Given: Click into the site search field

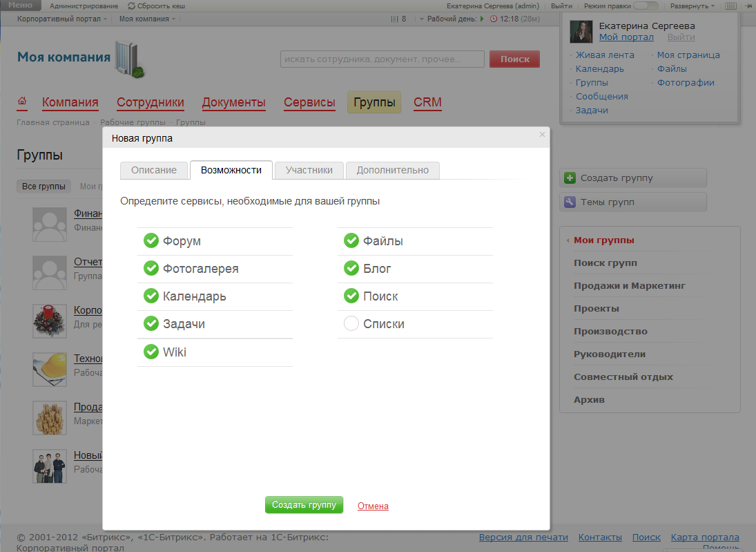Looking at the screenshot, I should (x=382, y=59).
